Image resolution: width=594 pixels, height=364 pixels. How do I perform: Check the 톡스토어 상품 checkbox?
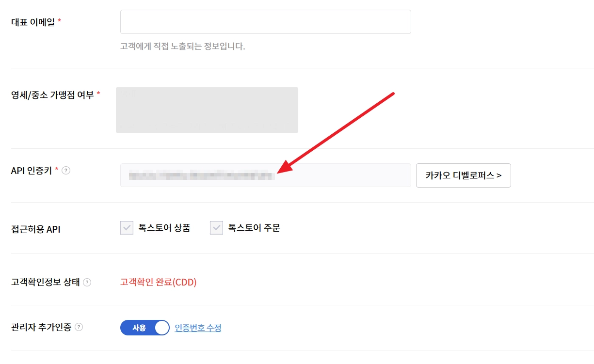click(x=127, y=228)
